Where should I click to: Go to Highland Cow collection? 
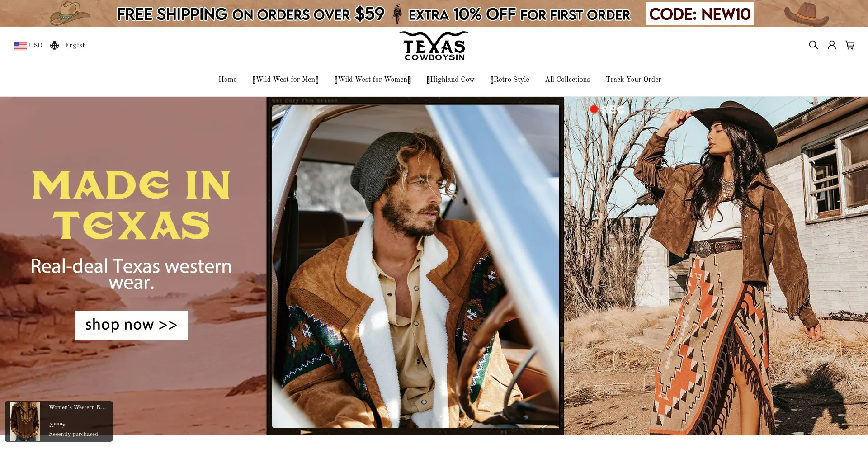(451, 80)
